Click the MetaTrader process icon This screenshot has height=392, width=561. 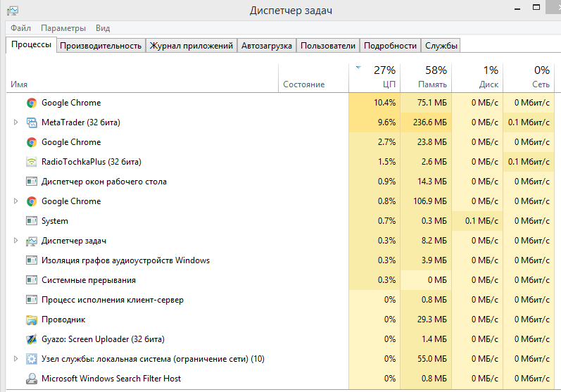pyautogui.click(x=32, y=122)
